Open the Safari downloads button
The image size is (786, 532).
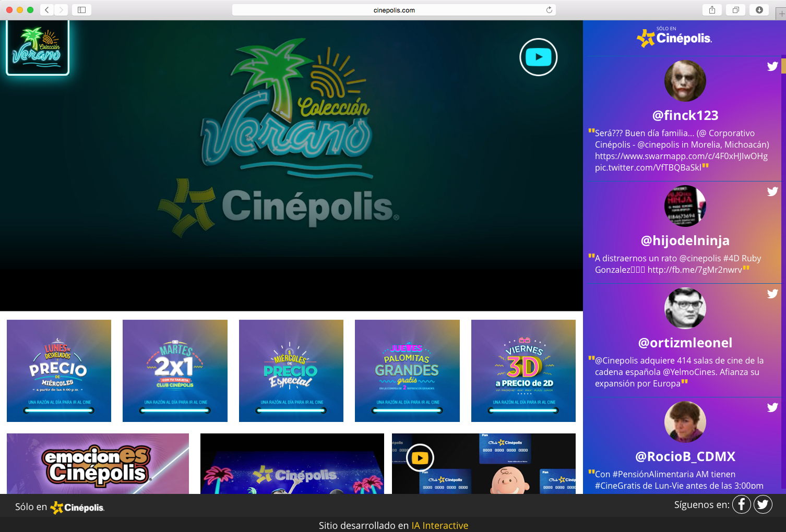coord(759,9)
